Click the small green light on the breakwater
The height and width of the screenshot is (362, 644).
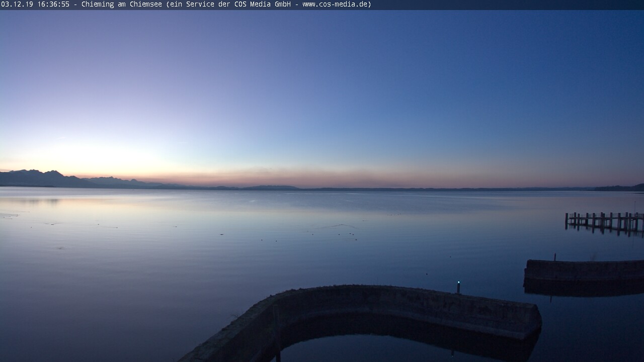[x=458, y=284]
